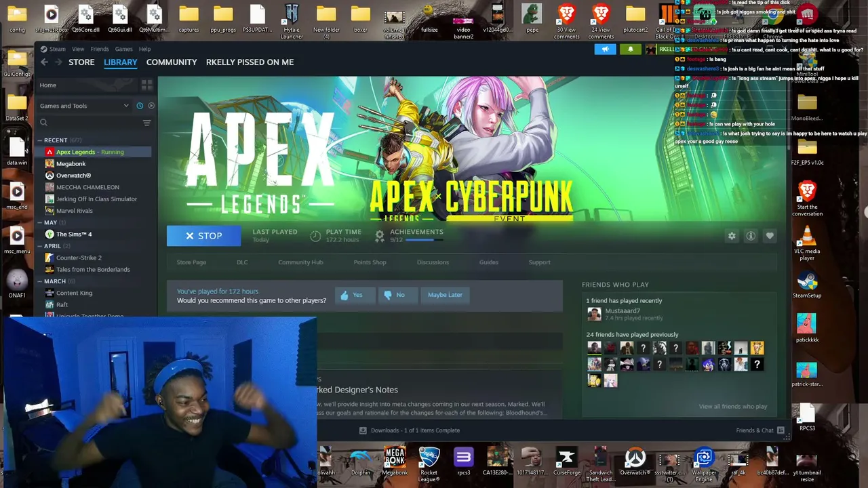Open the Friends menu
The image size is (868, 488).
100,49
